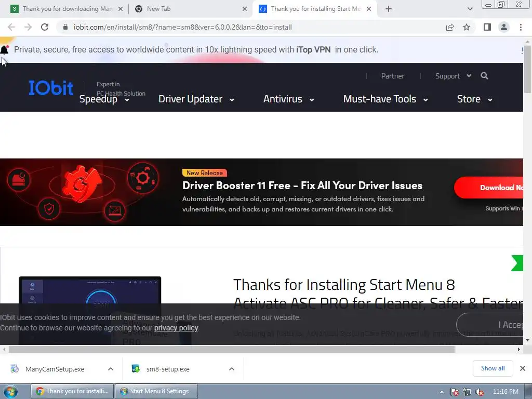Click the New Release badge
Screen dimensions: 532x399
pos(205,172)
